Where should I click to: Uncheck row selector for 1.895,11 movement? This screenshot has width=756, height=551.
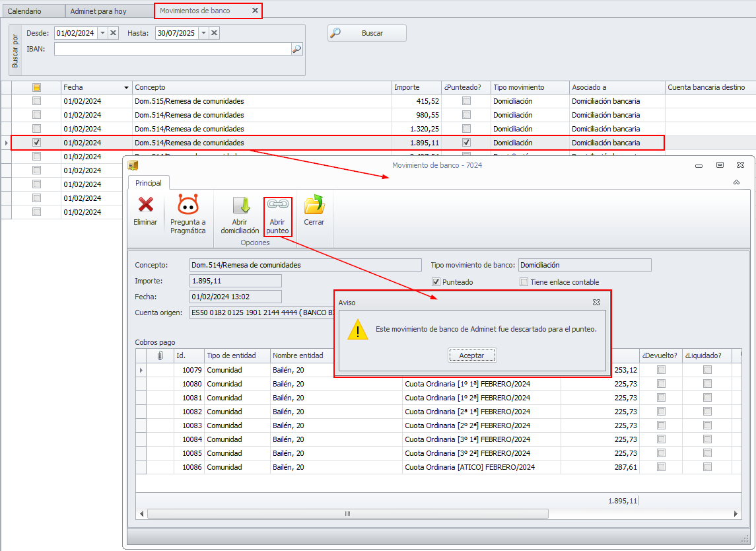click(36, 143)
